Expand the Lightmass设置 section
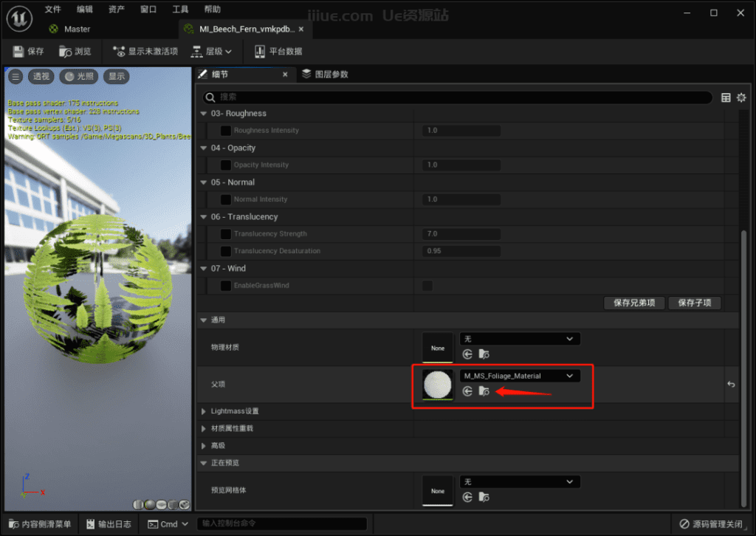Screen dimensions: 756x536 point(205,411)
